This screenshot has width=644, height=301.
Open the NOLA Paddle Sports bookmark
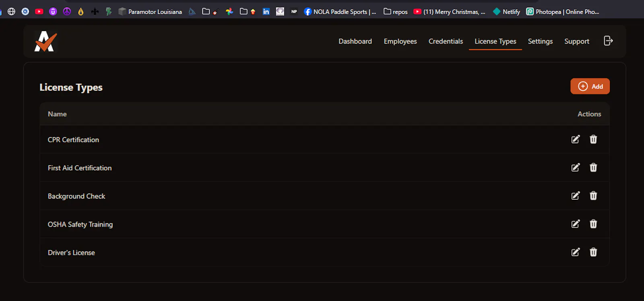[x=340, y=12]
